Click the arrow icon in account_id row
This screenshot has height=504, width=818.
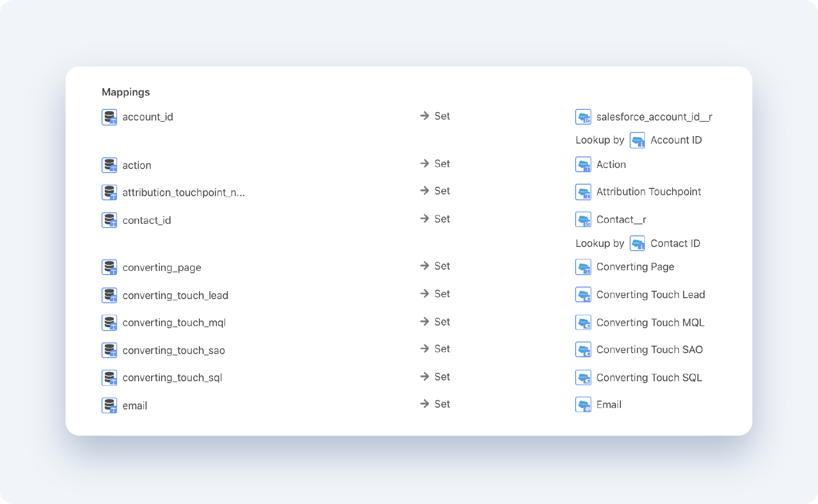tap(425, 116)
